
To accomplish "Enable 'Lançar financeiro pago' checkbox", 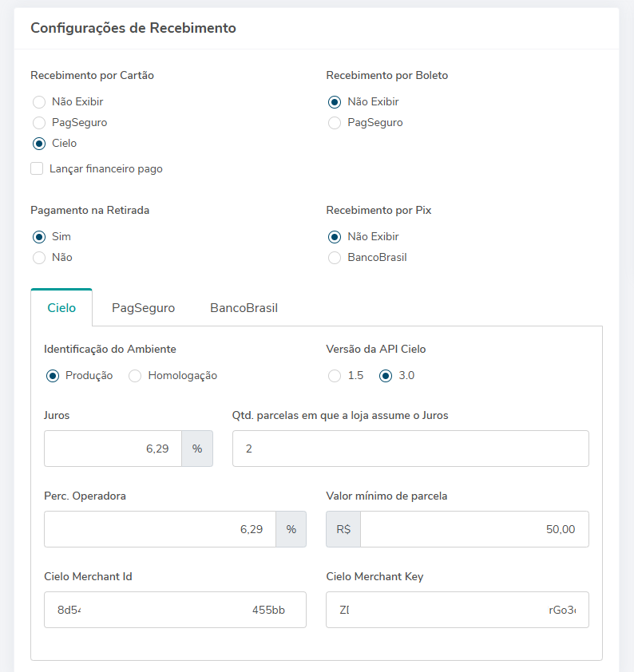I will [x=37, y=168].
